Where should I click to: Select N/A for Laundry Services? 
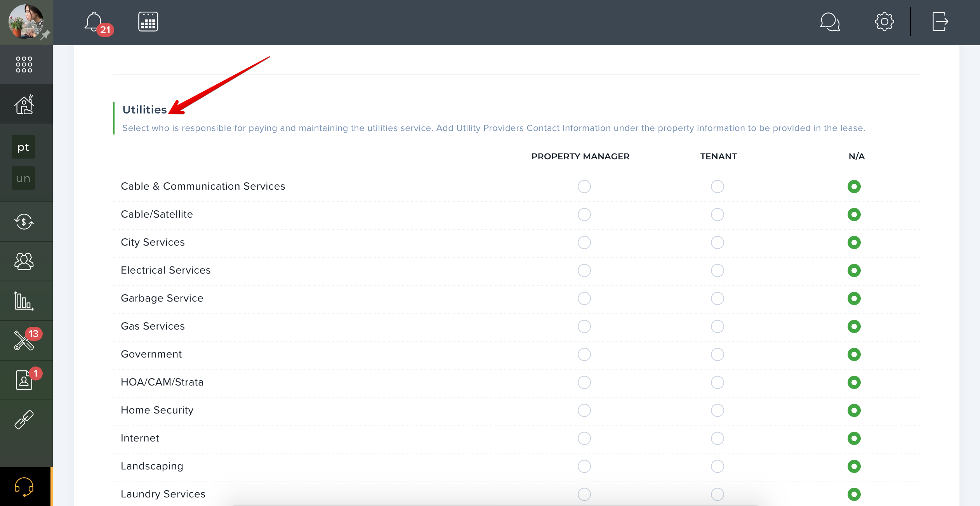(854, 494)
